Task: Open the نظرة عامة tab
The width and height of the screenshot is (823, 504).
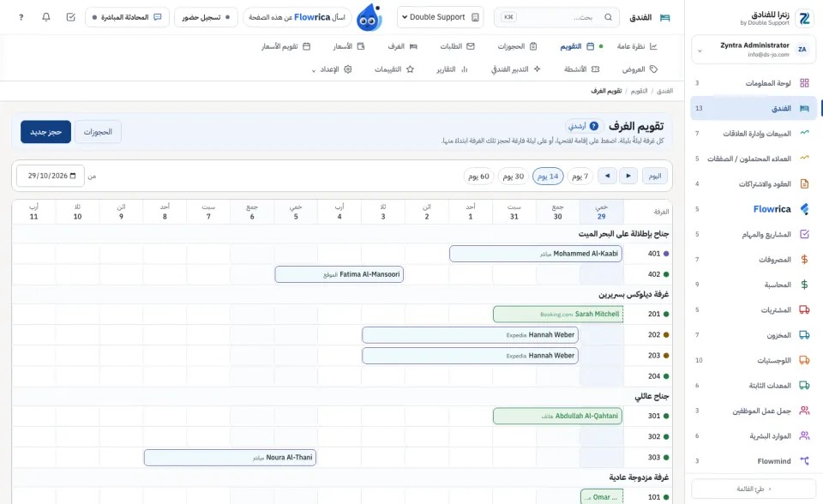Action: point(637,46)
